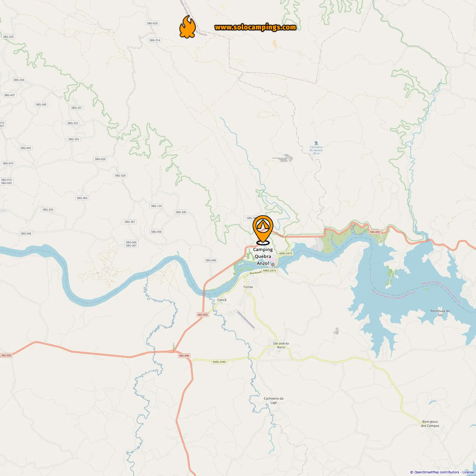Select the SBG-250 road shield
The width and height of the screenshot is (476, 476).
[48, 209]
